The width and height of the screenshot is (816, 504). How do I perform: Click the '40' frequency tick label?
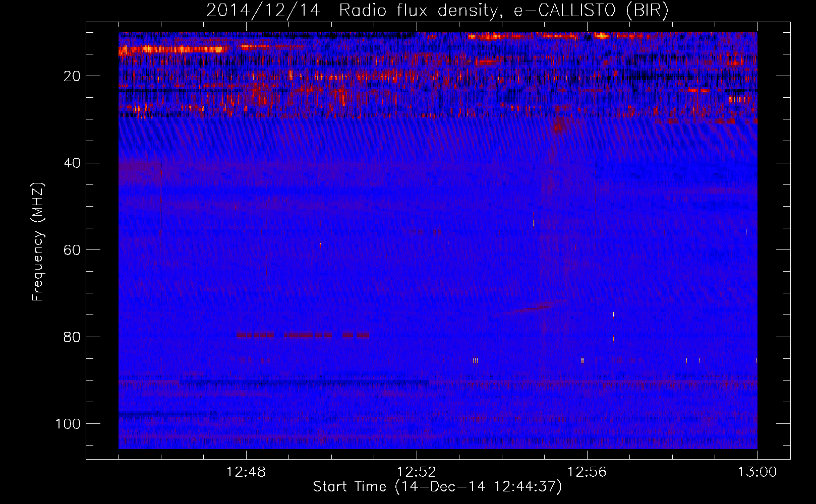[x=73, y=163]
